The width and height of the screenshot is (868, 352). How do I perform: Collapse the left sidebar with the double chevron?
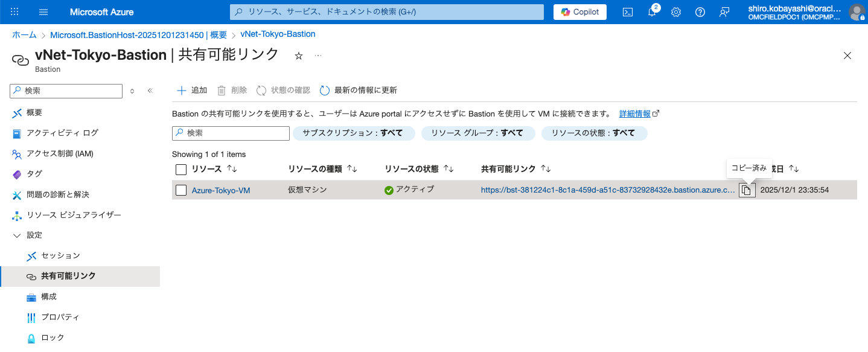point(150,91)
